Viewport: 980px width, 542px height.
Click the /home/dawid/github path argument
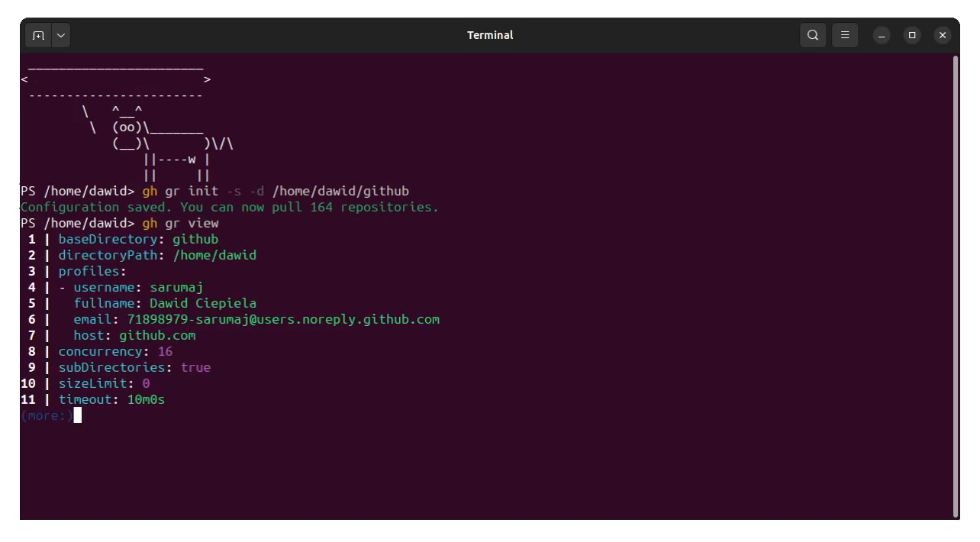point(340,191)
